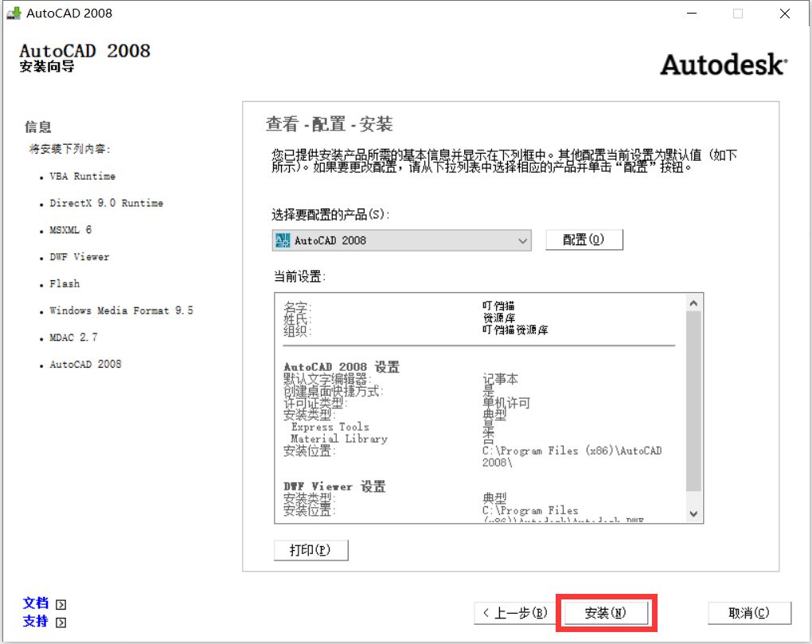Click the '创建桌面快捷方式:' settings label
Image resolution: width=812 pixels, height=644 pixels.
click(333, 392)
